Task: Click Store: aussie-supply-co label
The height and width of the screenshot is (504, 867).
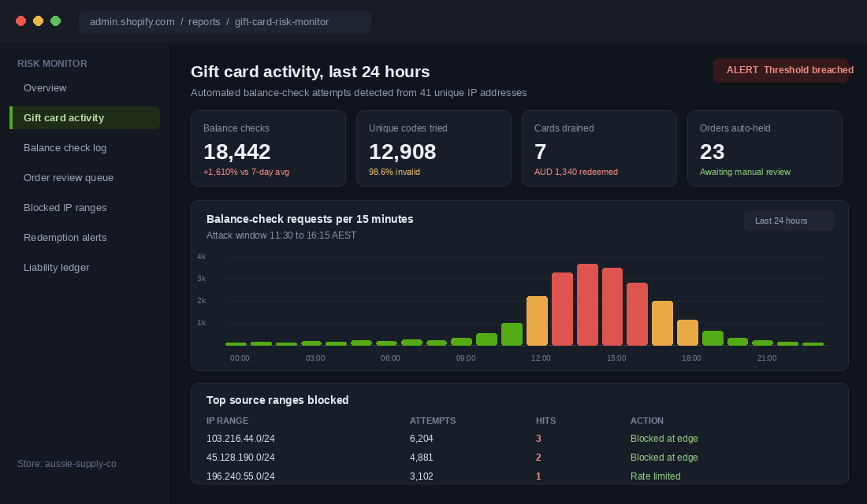Action: 67,464
